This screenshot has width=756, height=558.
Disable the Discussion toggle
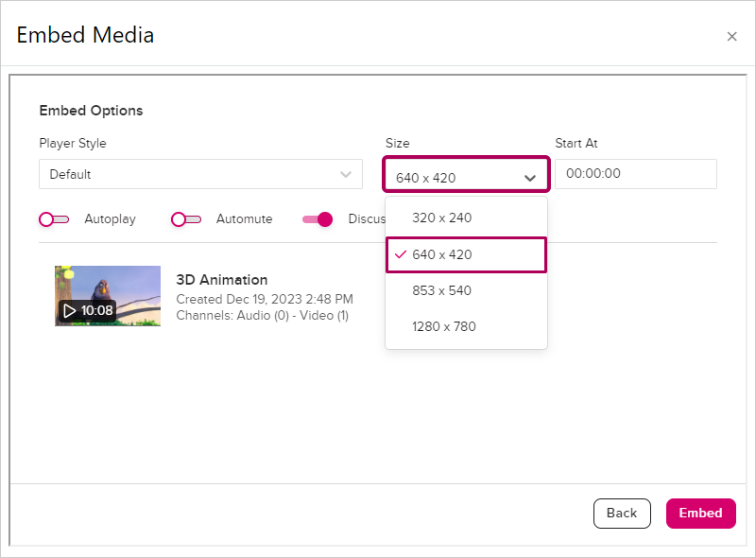pyautogui.click(x=318, y=219)
